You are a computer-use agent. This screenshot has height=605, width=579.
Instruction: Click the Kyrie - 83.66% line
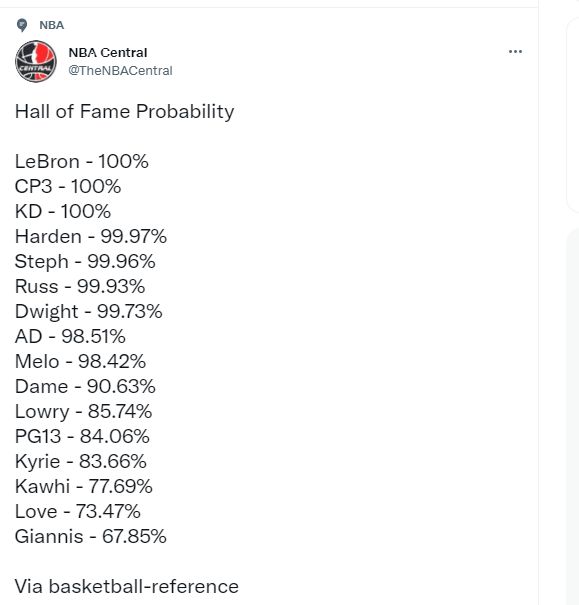(x=81, y=461)
